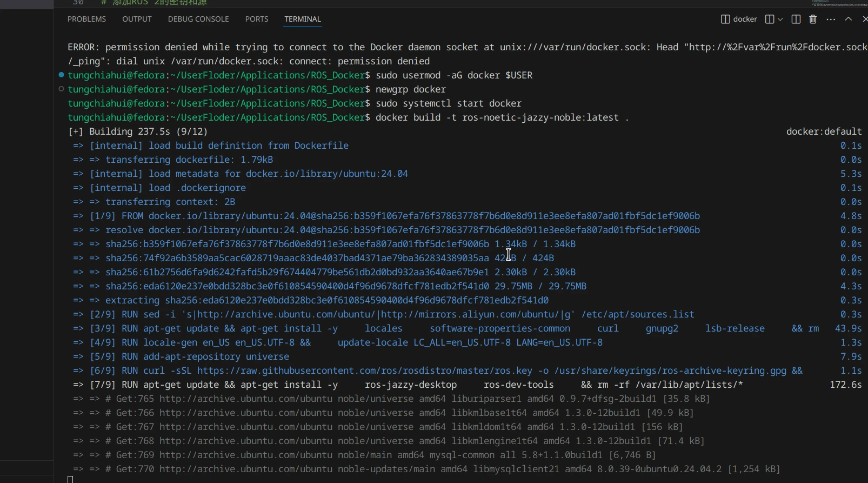This screenshot has width=868, height=483.
Task: Close the panel with the X
Action: (x=864, y=19)
